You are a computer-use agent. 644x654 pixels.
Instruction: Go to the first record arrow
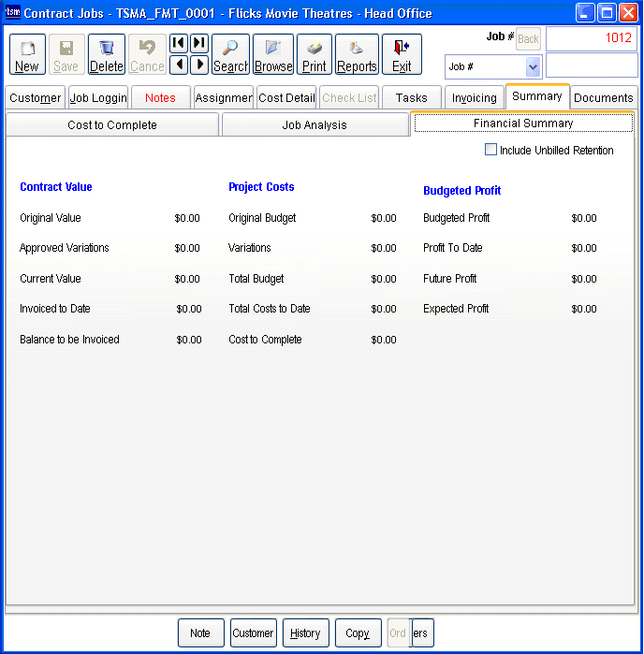pyautogui.click(x=178, y=43)
